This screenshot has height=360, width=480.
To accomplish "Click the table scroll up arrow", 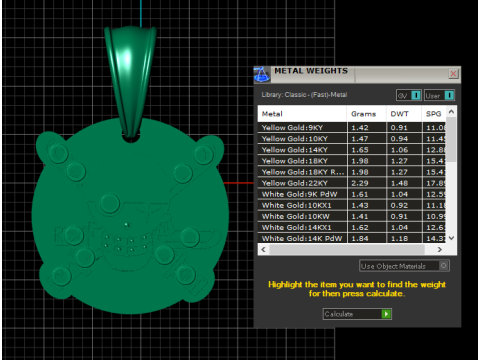I will [451, 112].
